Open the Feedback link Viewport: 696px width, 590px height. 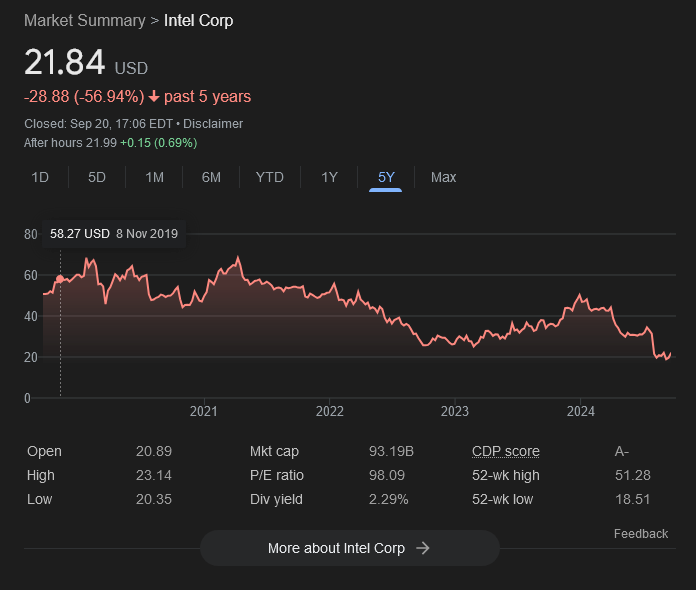pos(641,534)
